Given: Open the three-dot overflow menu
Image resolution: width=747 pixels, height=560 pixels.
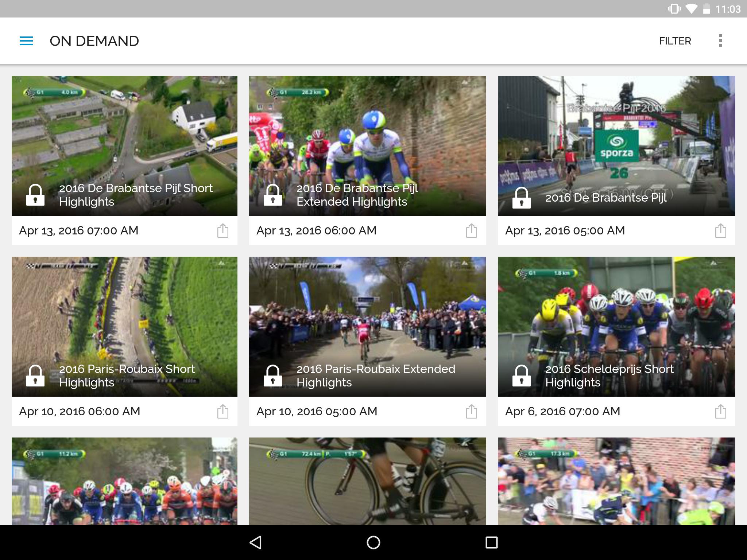Looking at the screenshot, I should click(x=720, y=41).
